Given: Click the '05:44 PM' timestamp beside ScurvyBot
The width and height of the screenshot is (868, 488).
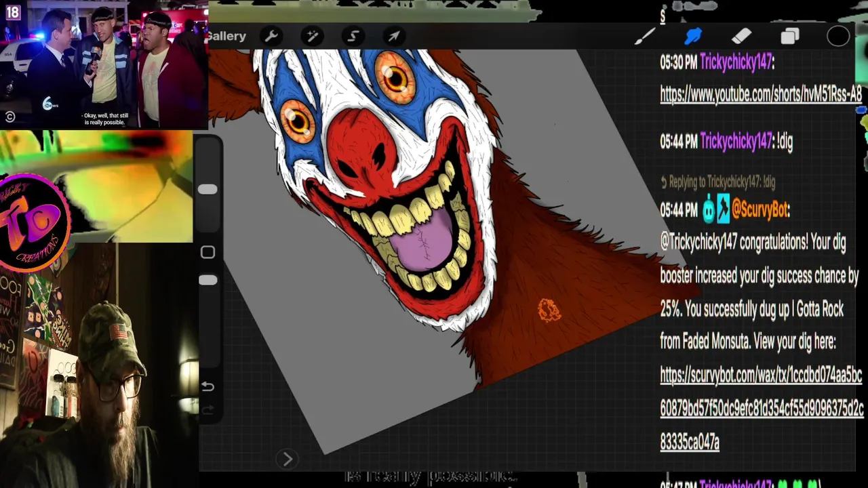Looking at the screenshot, I should tap(679, 210).
